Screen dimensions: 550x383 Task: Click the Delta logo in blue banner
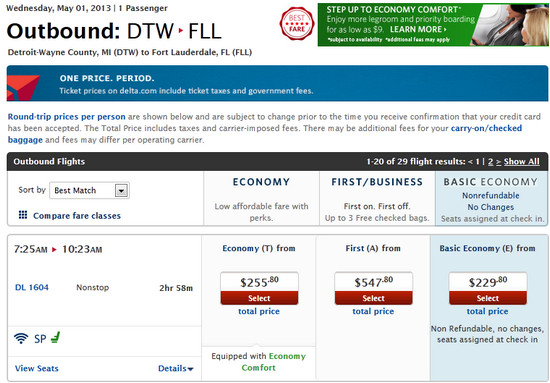(x=23, y=88)
